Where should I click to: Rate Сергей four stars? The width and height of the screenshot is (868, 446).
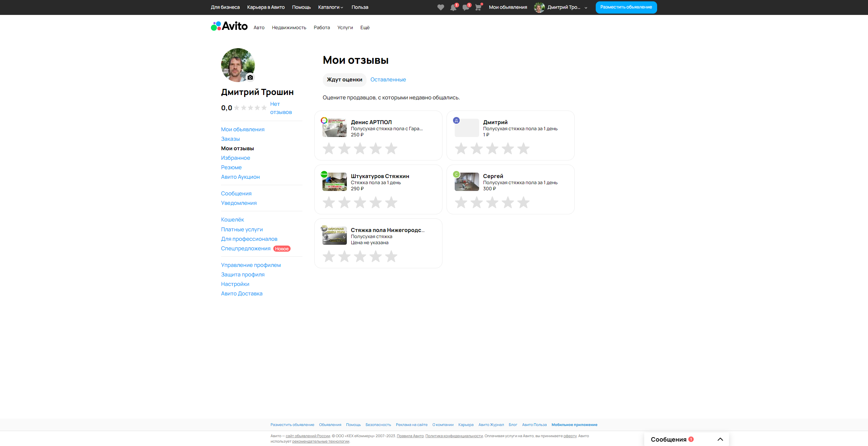508,202
